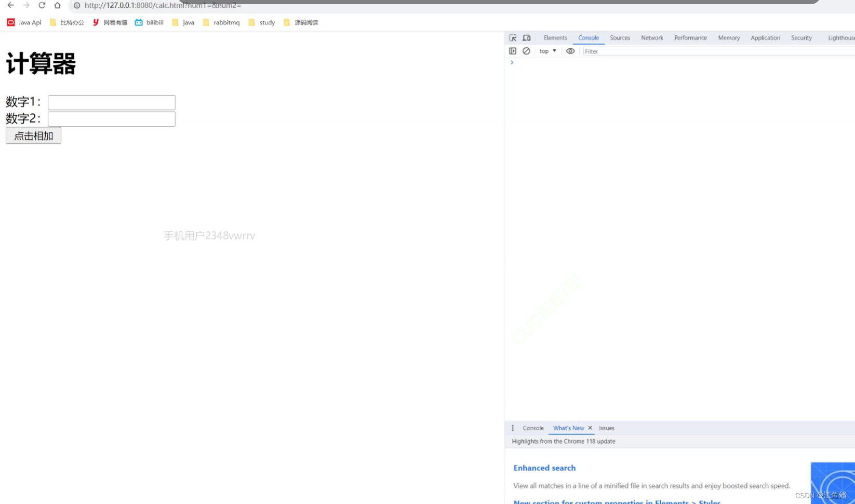Switch to the Issues tab in drawer
The width and height of the screenshot is (855, 504).
point(606,428)
